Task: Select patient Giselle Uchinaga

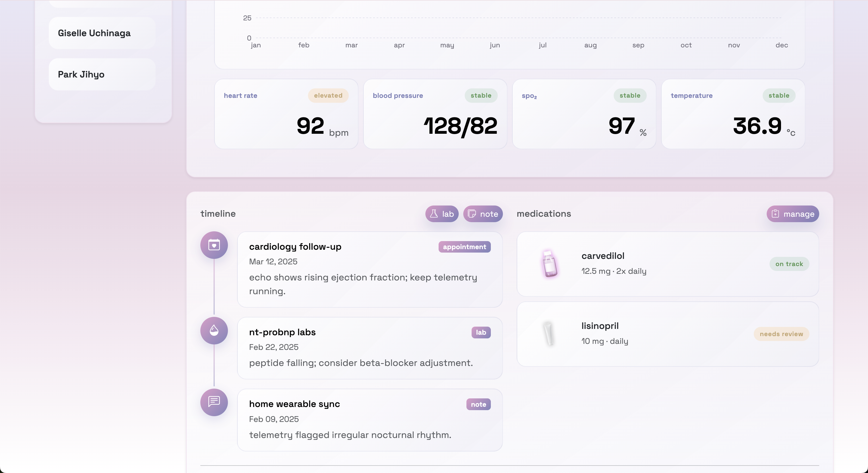Action: [x=102, y=33]
